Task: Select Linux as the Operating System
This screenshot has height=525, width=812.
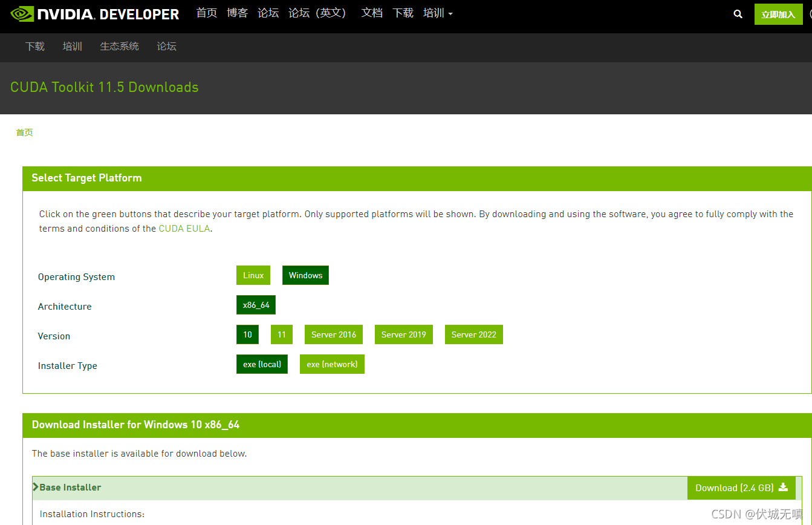Action: 253,275
